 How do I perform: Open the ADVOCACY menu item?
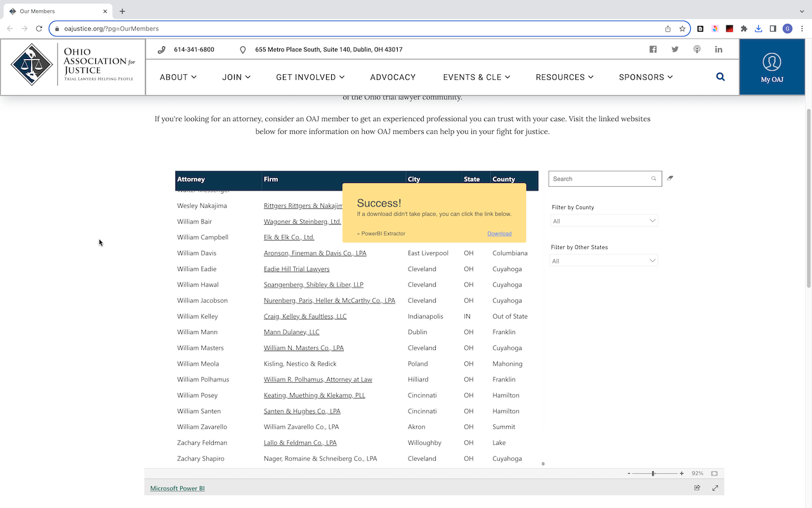393,77
